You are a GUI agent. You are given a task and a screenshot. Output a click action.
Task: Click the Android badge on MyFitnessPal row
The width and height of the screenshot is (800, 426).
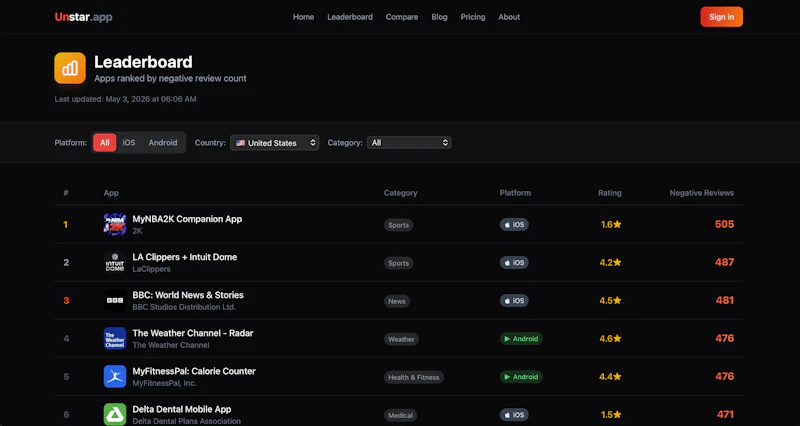(521, 377)
